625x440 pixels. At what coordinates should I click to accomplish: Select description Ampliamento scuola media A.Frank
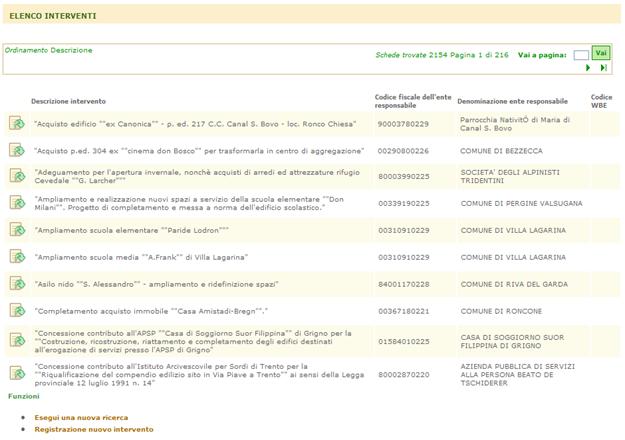click(x=141, y=257)
